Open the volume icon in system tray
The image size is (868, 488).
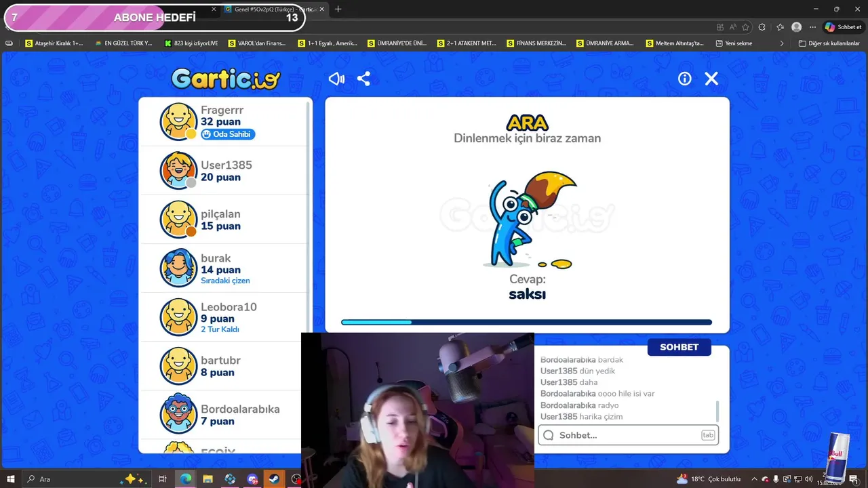coord(808,479)
